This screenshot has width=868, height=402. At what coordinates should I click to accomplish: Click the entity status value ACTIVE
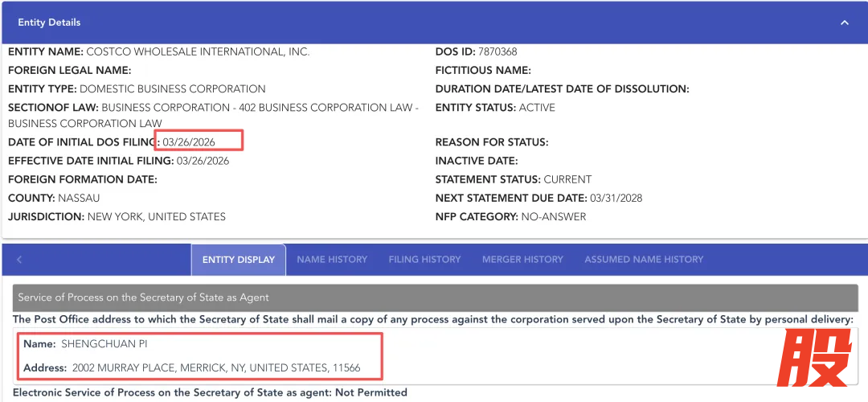(537, 108)
